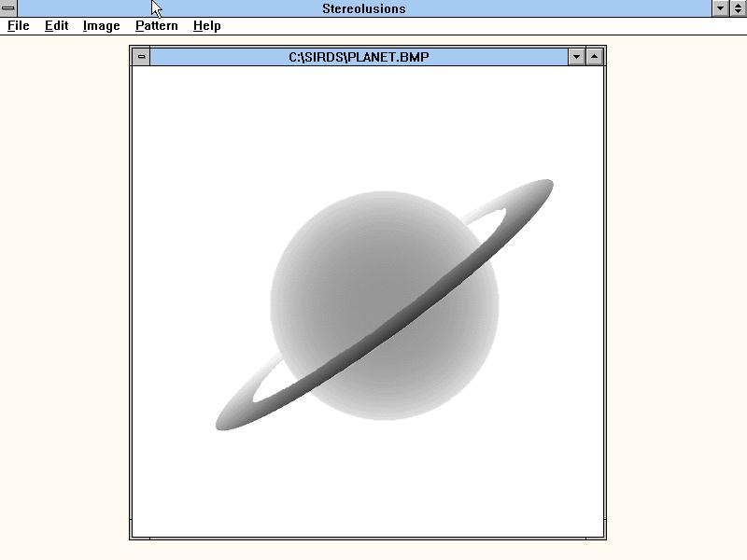The height and width of the screenshot is (560, 747).
Task: Click the C:\SIRDS\PLANET.BMP title bar
Action: click(359, 57)
